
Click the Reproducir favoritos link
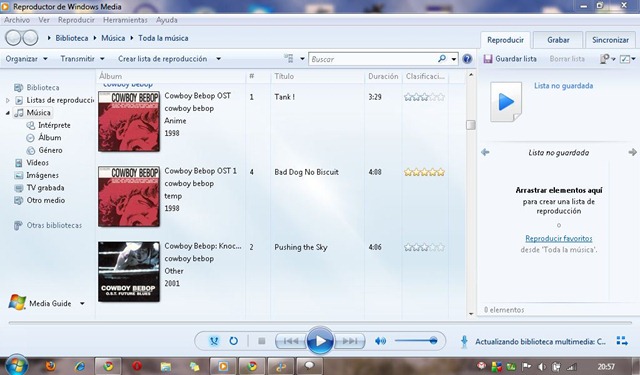558,238
